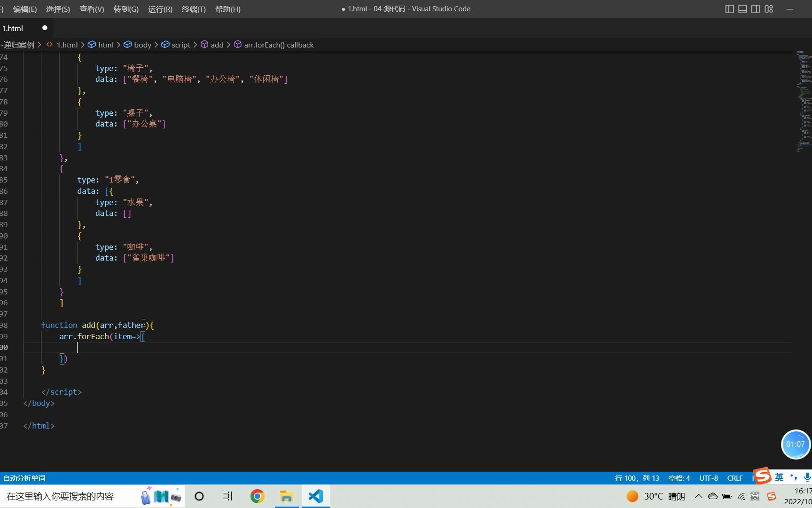The width and height of the screenshot is (812, 508).
Task: Click 'forEach' text on line 99
Action: pos(93,336)
